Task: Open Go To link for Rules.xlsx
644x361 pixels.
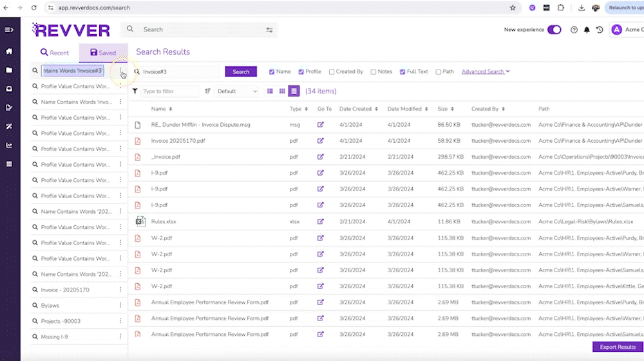Action: click(x=320, y=221)
